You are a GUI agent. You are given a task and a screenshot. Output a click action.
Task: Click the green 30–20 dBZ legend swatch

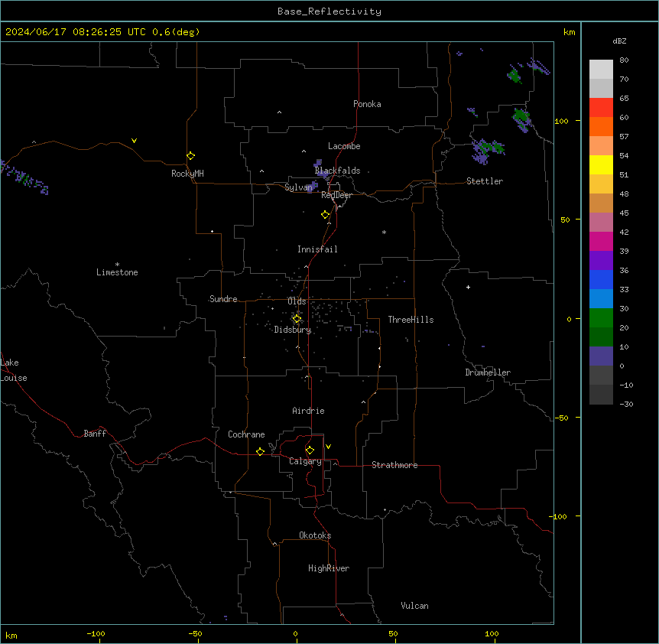[x=601, y=318]
